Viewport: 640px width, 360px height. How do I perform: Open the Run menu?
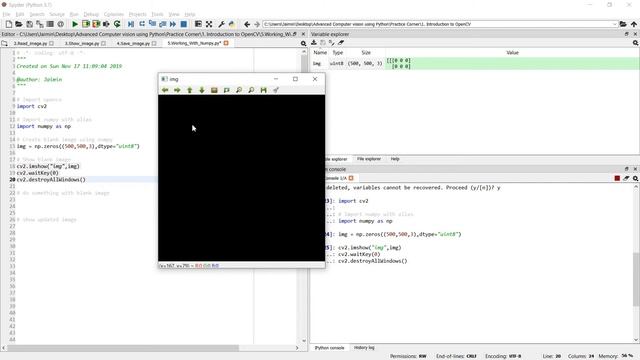(x=74, y=14)
